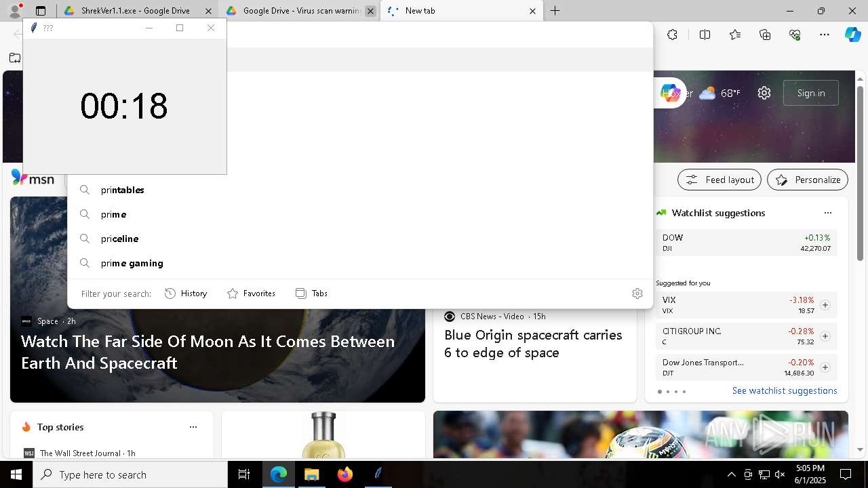Select the printables search suggestion

tap(359, 190)
